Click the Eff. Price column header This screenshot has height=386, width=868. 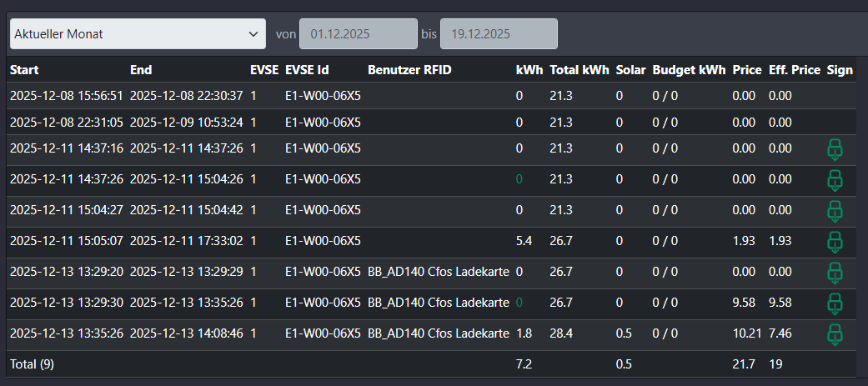tap(795, 70)
